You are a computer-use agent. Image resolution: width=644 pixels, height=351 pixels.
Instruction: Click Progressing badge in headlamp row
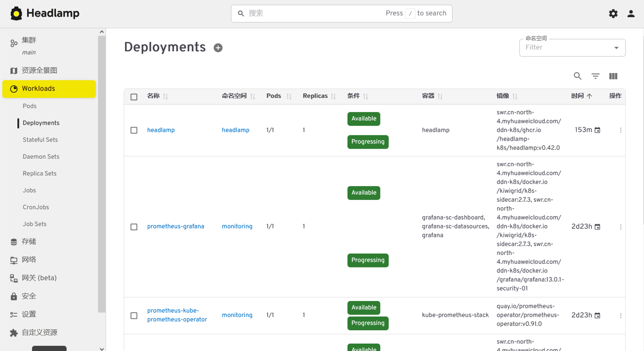pos(368,142)
